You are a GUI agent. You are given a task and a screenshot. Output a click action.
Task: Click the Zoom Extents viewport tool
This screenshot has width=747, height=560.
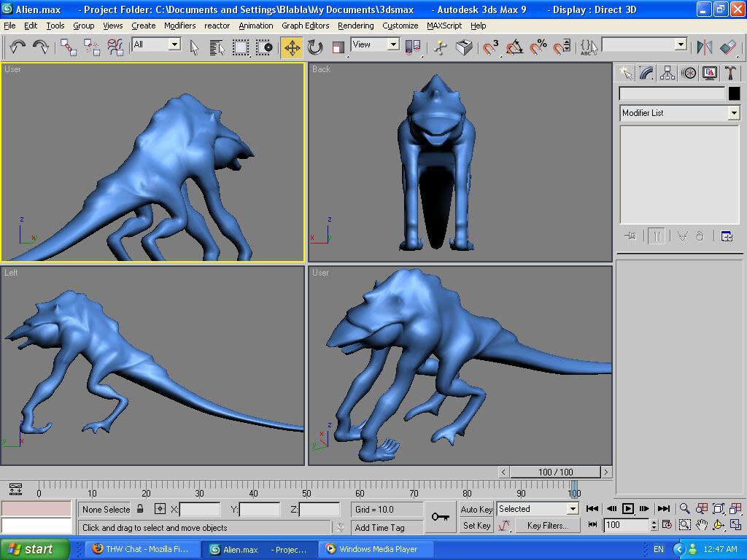(719, 508)
